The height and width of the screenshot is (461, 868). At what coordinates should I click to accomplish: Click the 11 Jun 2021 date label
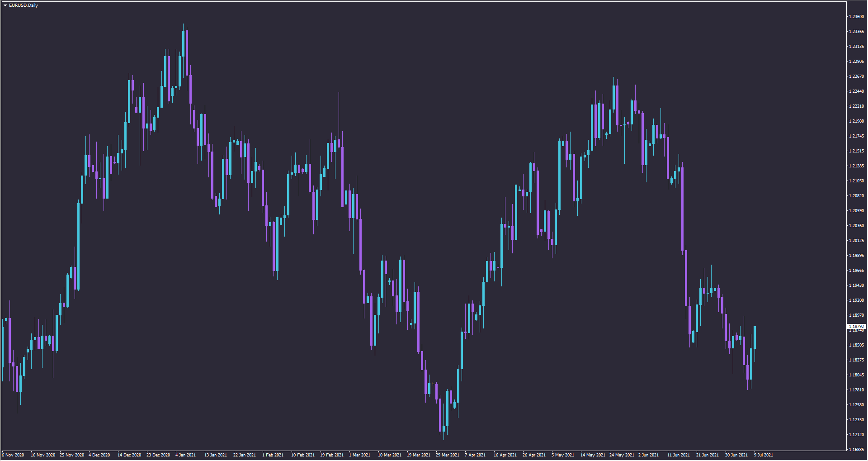(x=679, y=455)
